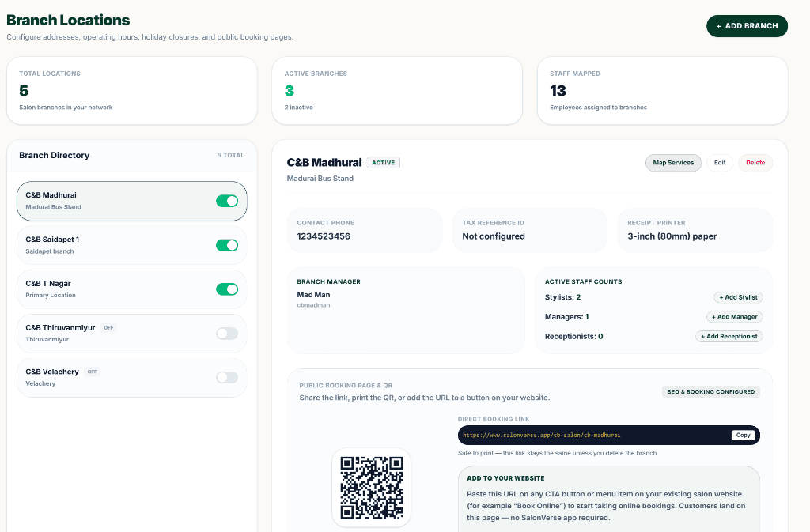Click the Stylists: 2 count
The height and width of the screenshot is (532, 810).
click(562, 297)
